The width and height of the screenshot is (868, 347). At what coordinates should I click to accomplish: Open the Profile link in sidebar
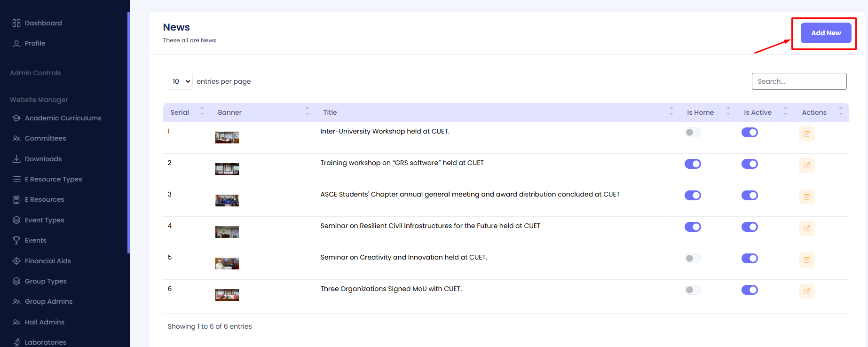point(35,43)
